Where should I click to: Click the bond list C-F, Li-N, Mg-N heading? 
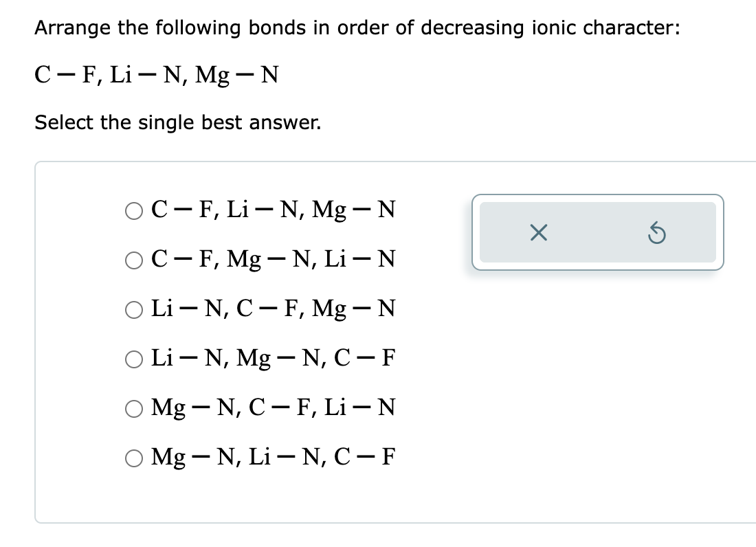point(156,74)
